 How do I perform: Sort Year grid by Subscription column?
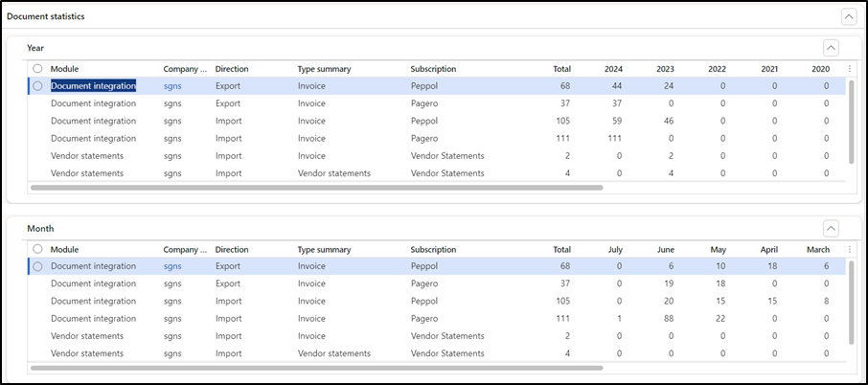pos(433,69)
